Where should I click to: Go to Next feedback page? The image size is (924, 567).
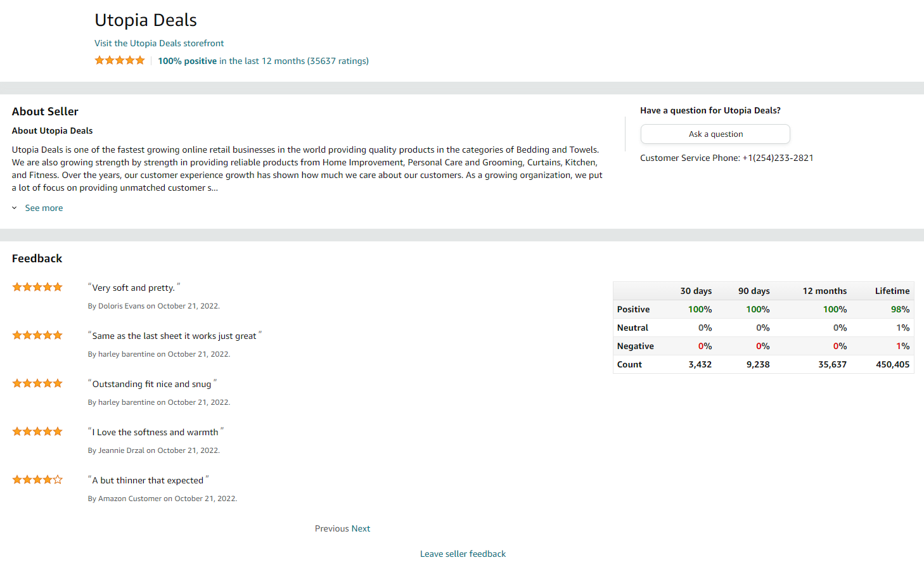tap(361, 528)
